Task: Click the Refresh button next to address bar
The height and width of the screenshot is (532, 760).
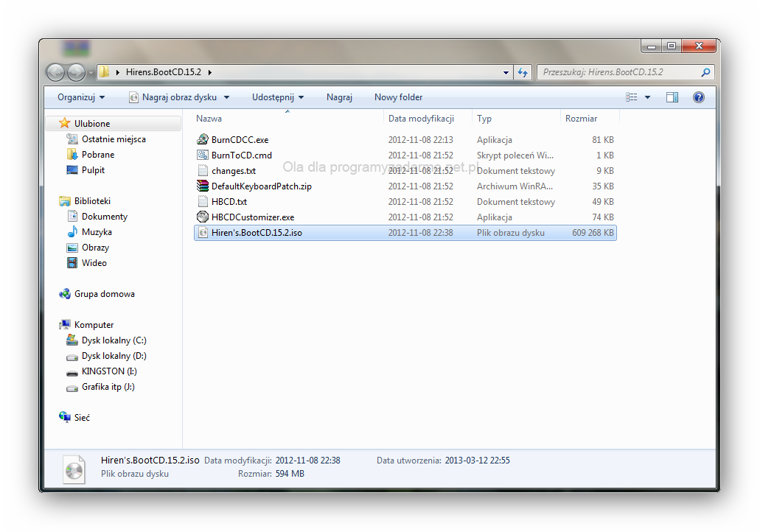Action: (522, 73)
